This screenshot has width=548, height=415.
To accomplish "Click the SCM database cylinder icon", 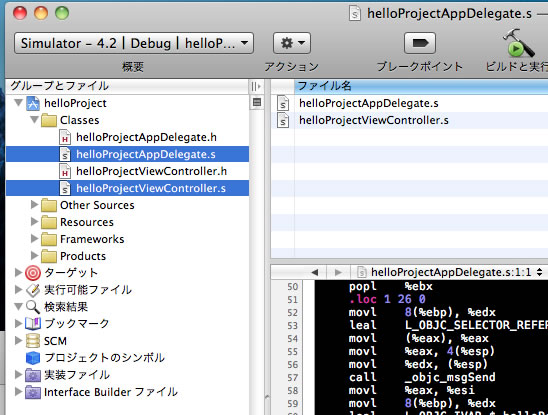I will 33,341.
